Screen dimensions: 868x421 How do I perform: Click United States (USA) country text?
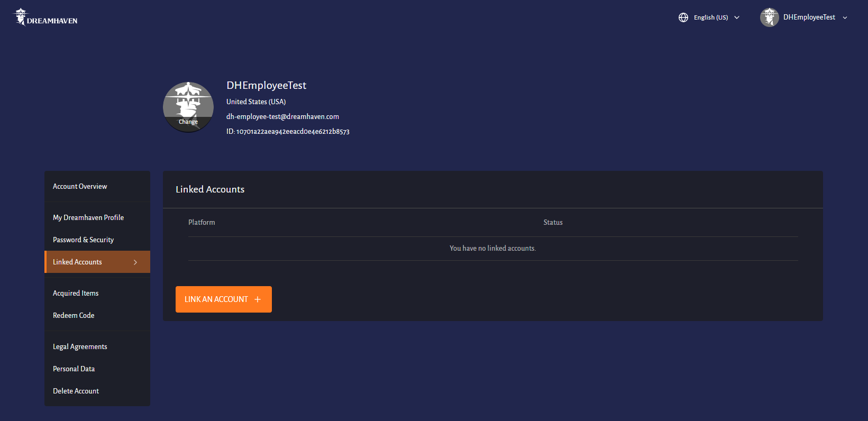[x=256, y=102]
